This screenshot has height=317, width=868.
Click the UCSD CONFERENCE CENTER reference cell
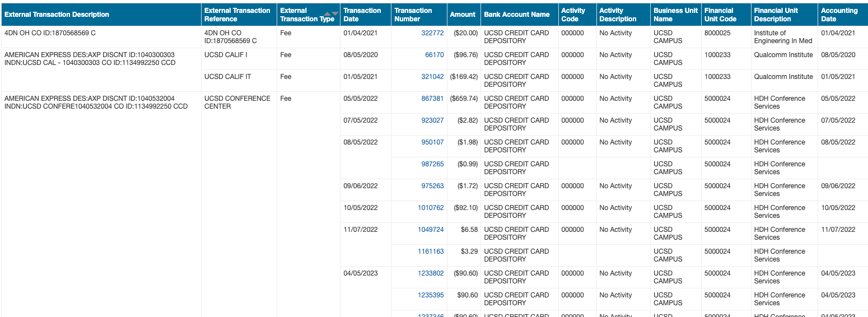tap(237, 102)
